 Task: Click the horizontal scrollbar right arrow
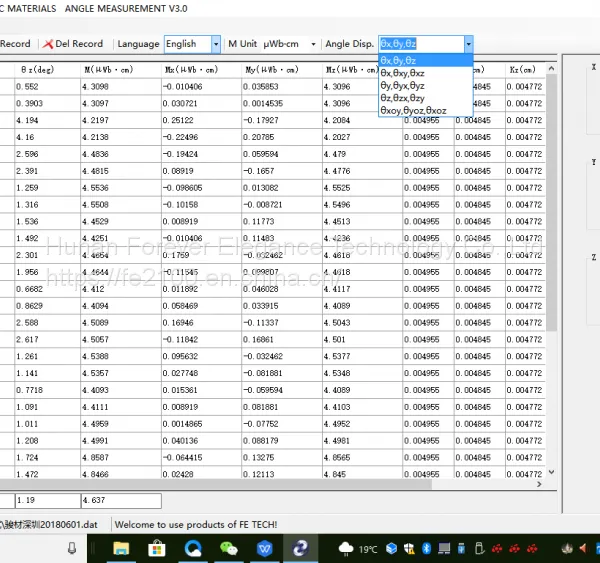pyautogui.click(x=539, y=484)
